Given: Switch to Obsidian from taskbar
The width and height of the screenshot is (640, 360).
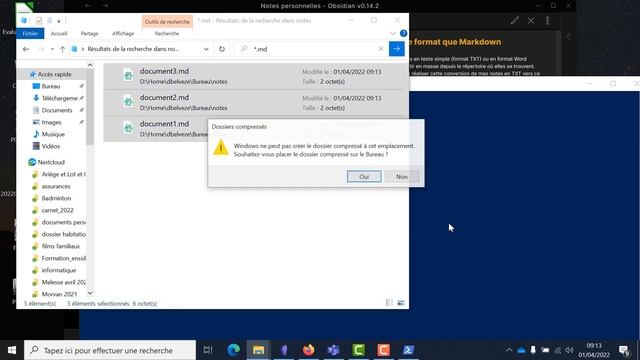Looking at the screenshot, I should click(284, 350).
